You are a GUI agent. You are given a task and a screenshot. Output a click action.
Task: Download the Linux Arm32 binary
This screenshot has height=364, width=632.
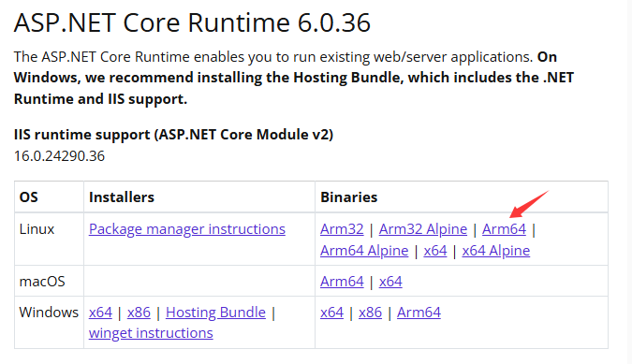pos(342,229)
